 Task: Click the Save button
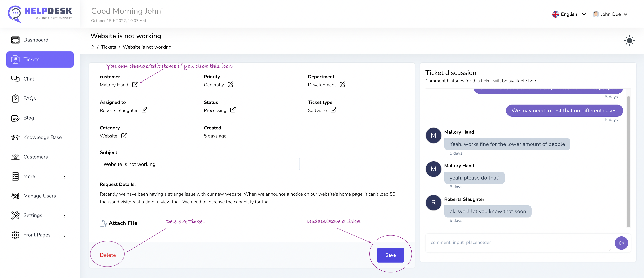click(390, 255)
